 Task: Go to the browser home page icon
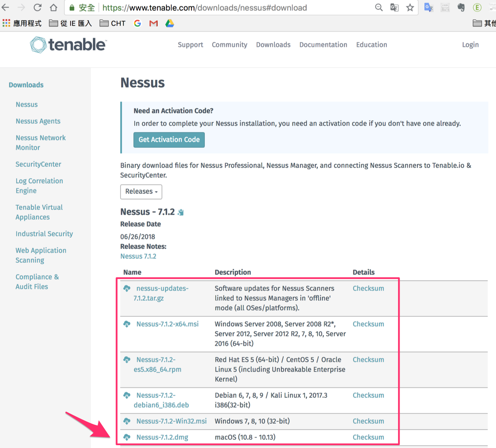(53, 8)
